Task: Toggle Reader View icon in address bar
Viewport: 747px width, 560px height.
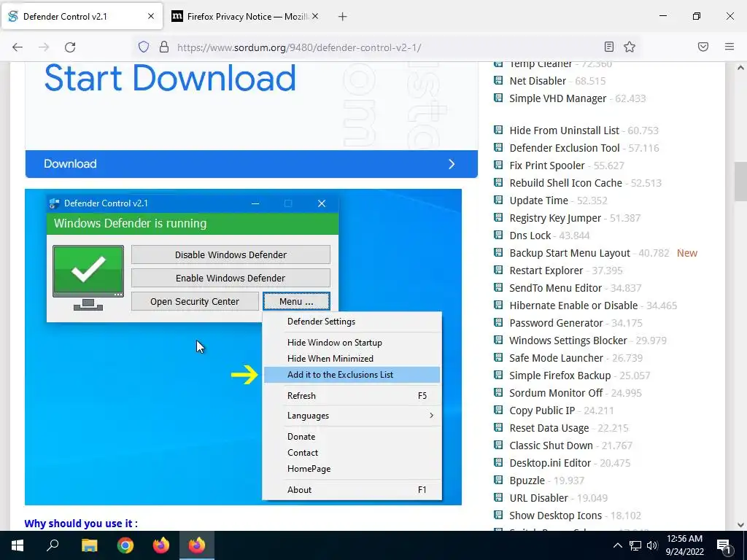Action: click(609, 47)
